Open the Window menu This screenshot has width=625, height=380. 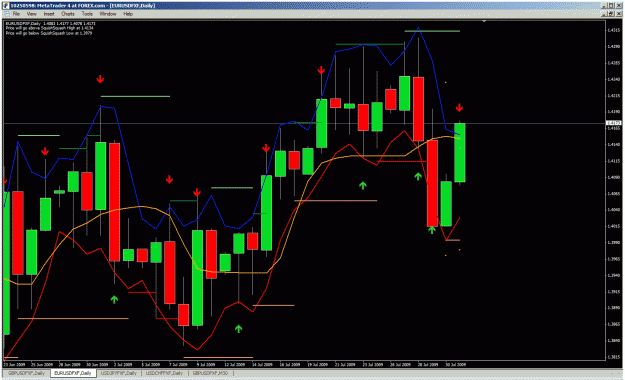(108, 14)
